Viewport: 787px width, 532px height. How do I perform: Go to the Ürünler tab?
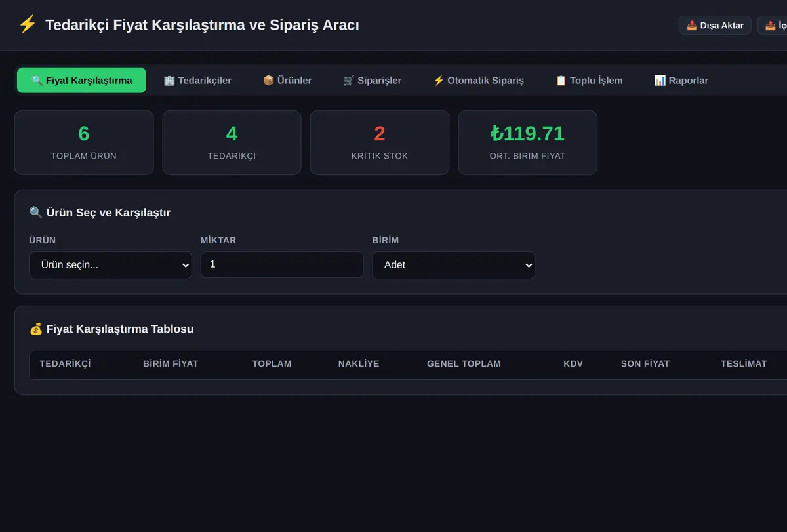click(x=287, y=80)
